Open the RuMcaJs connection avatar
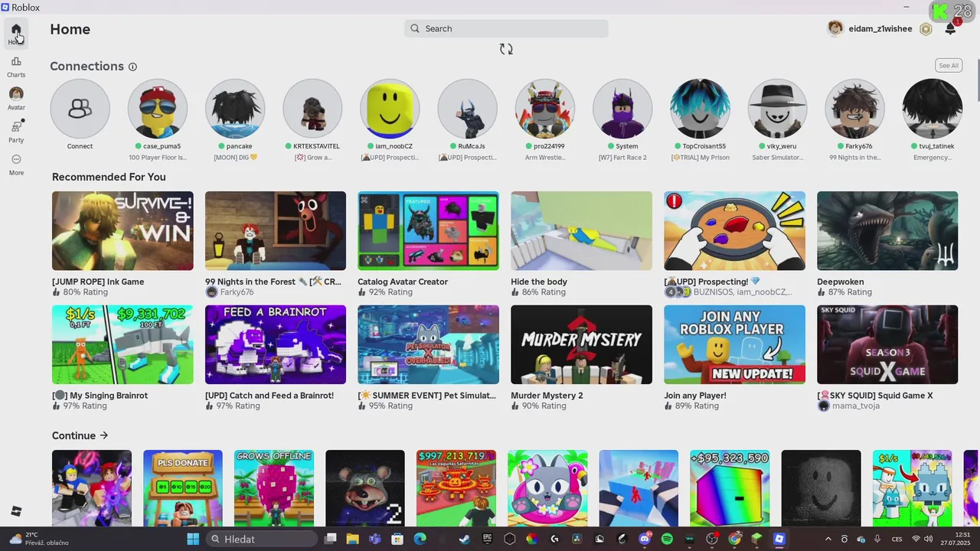980x551 pixels. pos(467,109)
